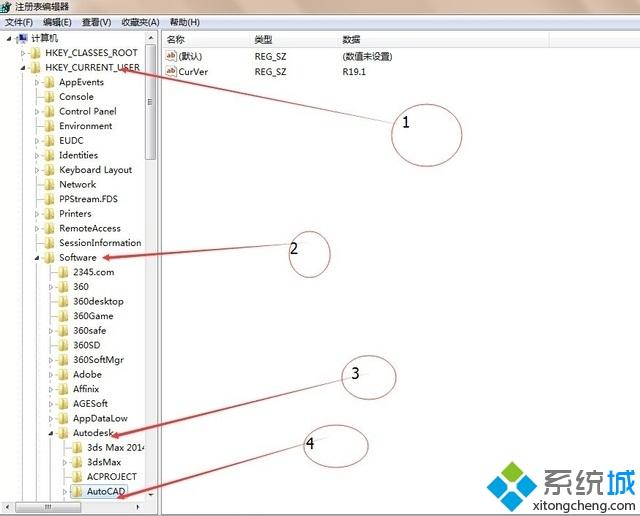The width and height of the screenshot is (640, 516).
Task: Open the 收藏夹(A) menu
Action: 140,22
